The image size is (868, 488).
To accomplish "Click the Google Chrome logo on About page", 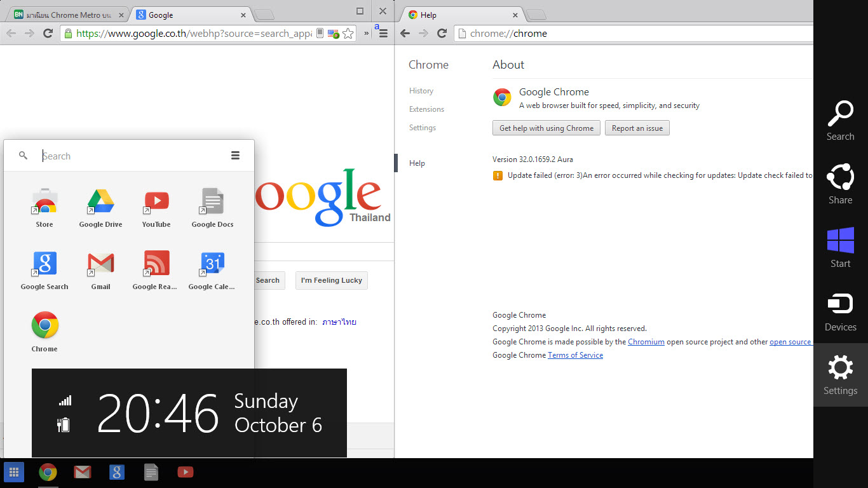I will [x=502, y=97].
